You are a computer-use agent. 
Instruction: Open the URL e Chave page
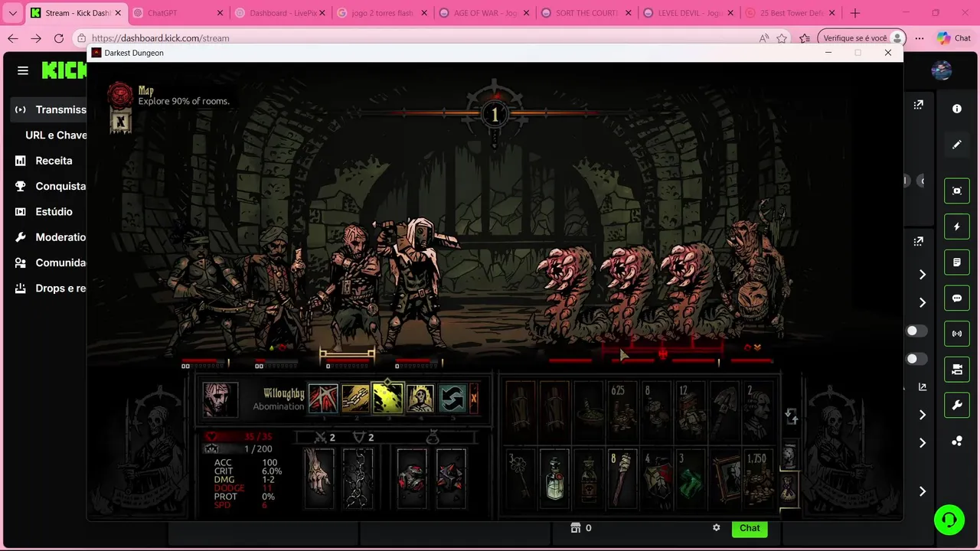pyautogui.click(x=56, y=135)
